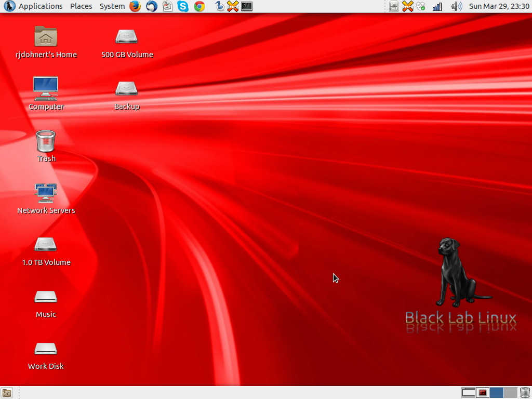532x399 pixels.
Task: Launch Thunderbird mail from the top panel
Action: tap(151, 6)
